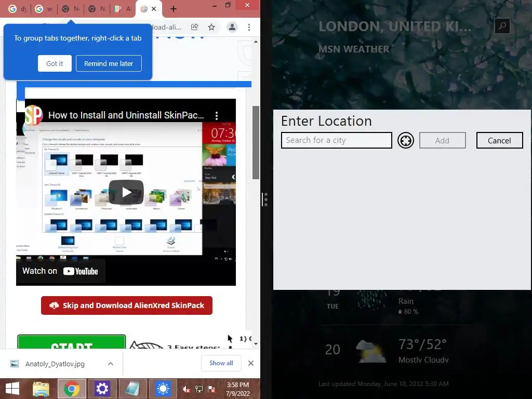The width and height of the screenshot is (532, 399).
Task: Click the Search for a city field
Action: [337, 140]
